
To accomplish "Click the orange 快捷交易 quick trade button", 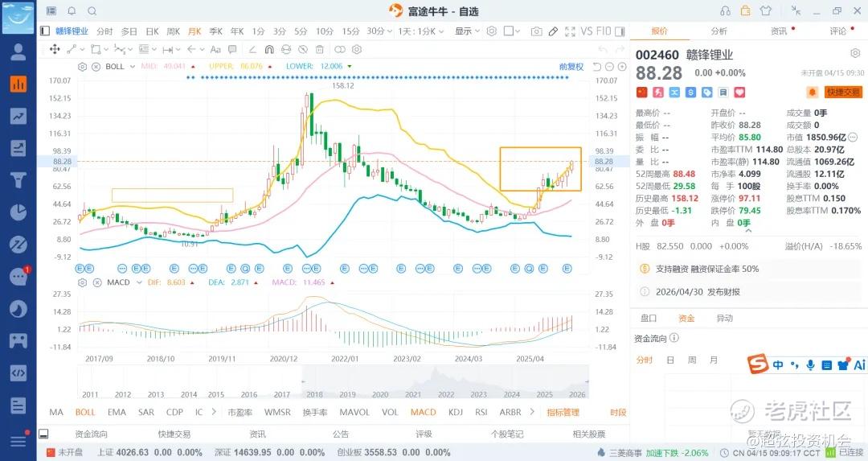I will (x=843, y=92).
